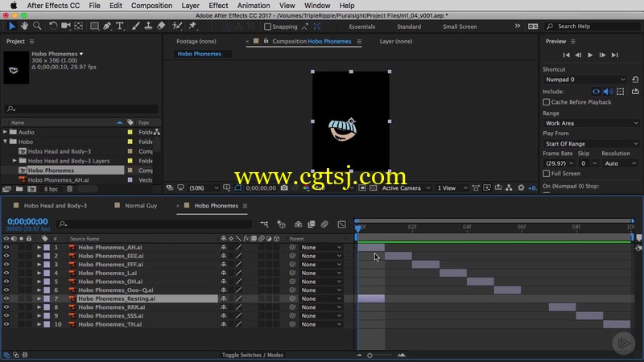Hide the Hobo Phonemes_TH.ai layer

pos(6,324)
